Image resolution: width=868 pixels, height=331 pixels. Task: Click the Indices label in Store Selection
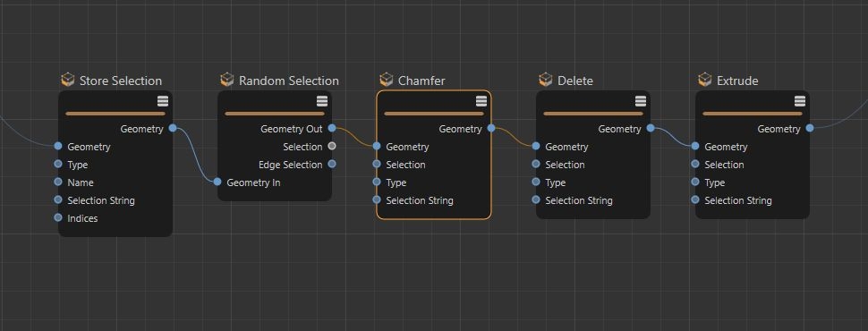tap(82, 218)
